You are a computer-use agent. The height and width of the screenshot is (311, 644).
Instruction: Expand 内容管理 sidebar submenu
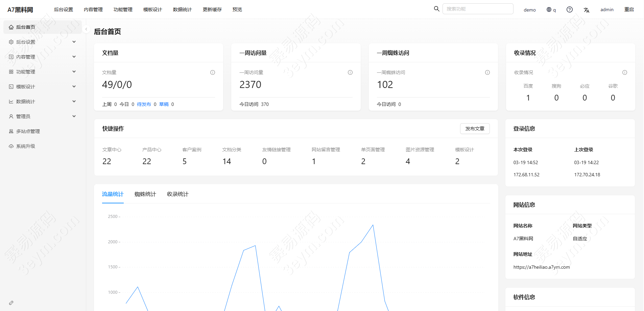pos(42,57)
